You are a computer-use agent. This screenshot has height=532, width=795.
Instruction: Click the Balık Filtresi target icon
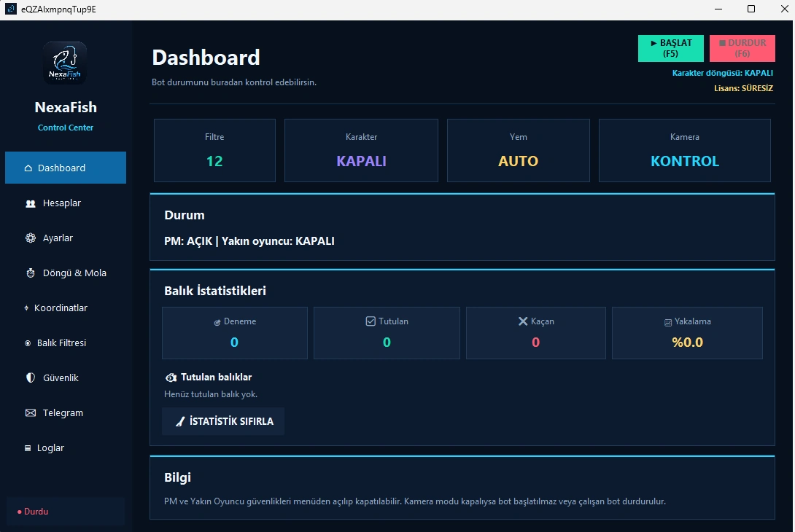pyautogui.click(x=28, y=343)
